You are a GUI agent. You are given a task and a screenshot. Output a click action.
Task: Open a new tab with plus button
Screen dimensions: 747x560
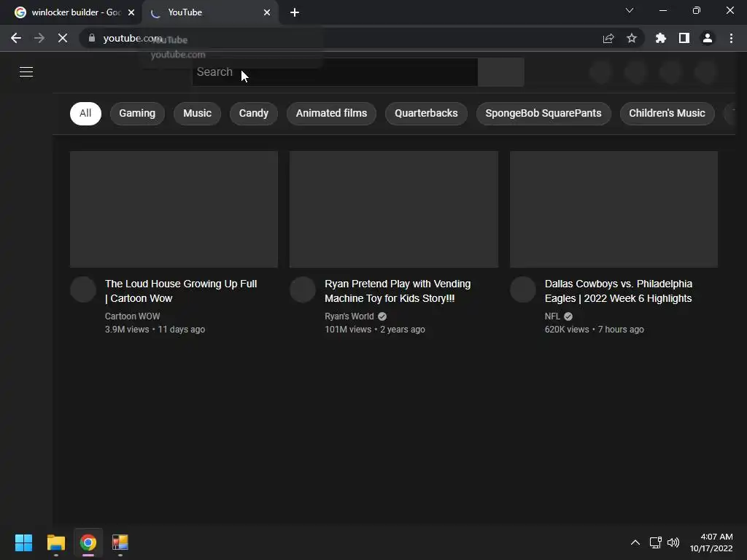pyautogui.click(x=295, y=12)
